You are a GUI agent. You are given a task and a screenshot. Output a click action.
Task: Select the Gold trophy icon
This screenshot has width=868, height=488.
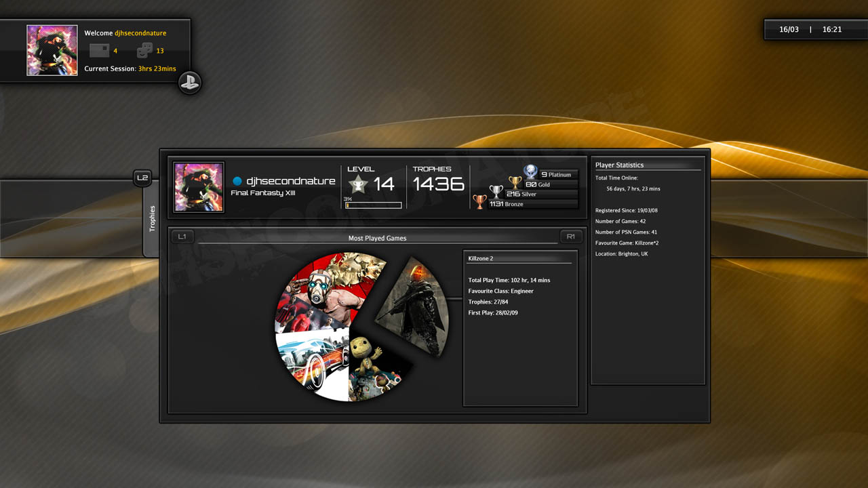pos(515,183)
